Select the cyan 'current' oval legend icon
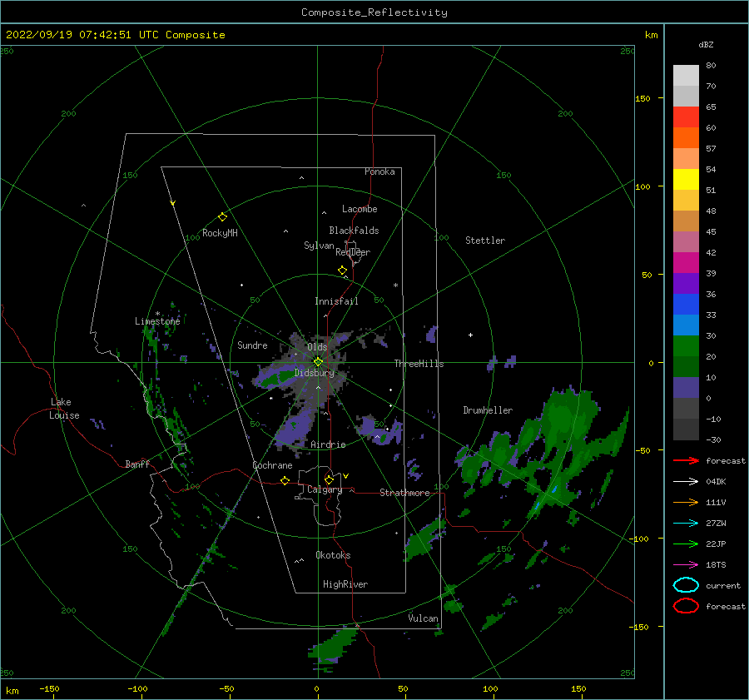The image size is (749, 700). coord(686,585)
